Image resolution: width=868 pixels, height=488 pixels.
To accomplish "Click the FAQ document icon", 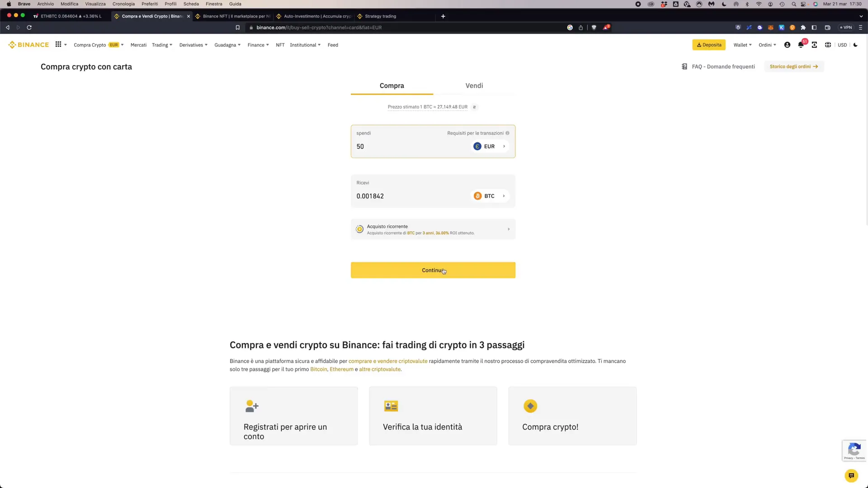I will (x=684, y=66).
